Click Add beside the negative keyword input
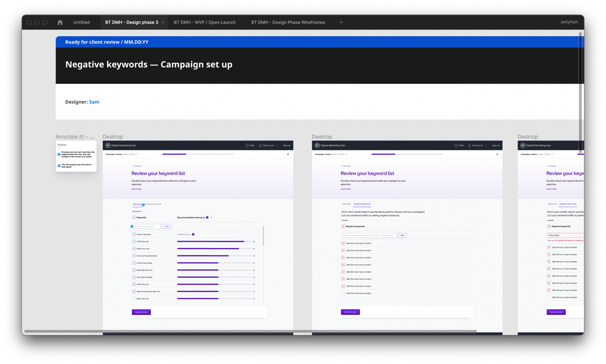This screenshot has height=364, width=606. 402,236
